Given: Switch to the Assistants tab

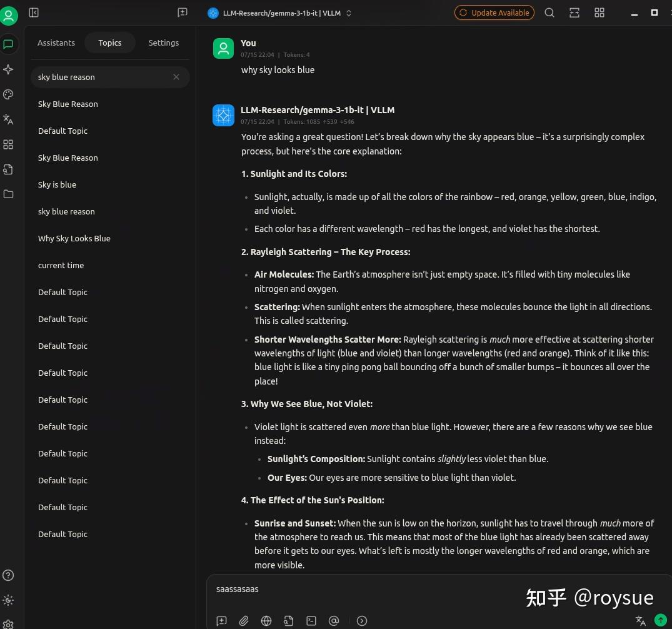Looking at the screenshot, I should [x=56, y=43].
